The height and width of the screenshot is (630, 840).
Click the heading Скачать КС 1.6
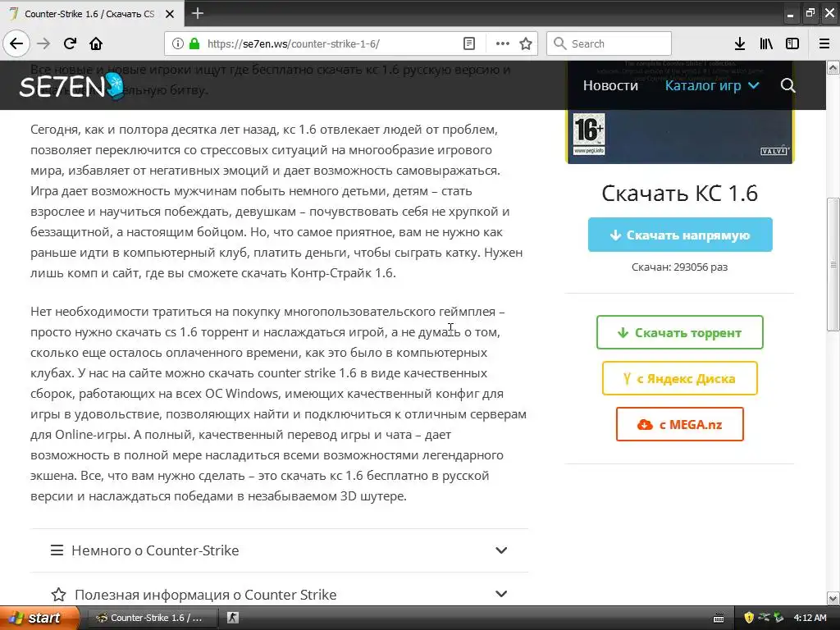coord(680,194)
